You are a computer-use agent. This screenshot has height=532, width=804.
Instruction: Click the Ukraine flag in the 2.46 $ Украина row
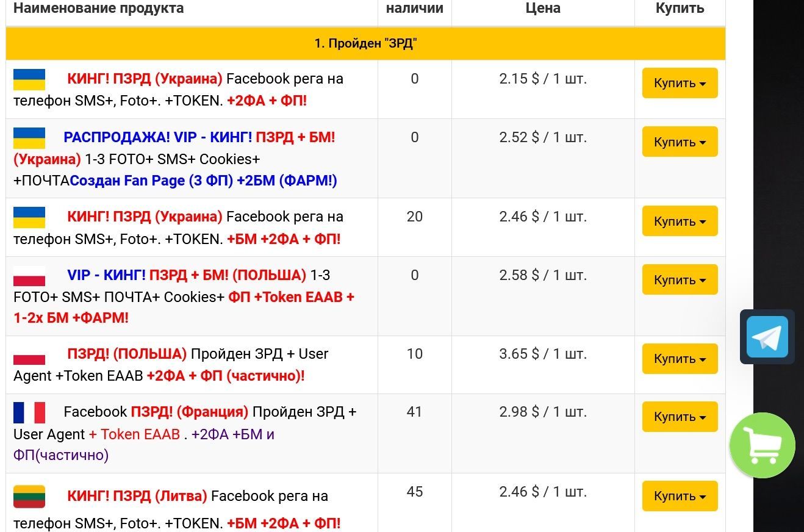pyautogui.click(x=29, y=217)
